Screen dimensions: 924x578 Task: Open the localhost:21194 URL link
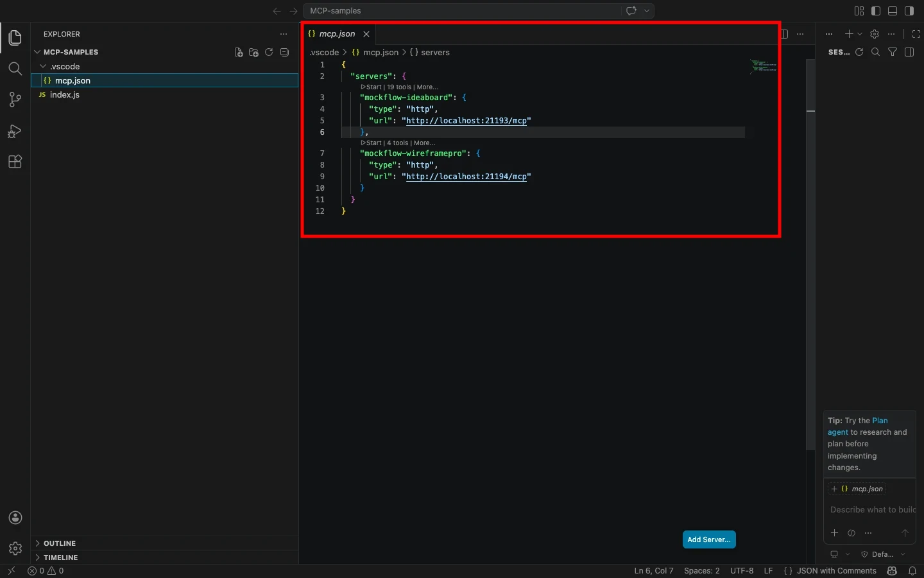466,177
